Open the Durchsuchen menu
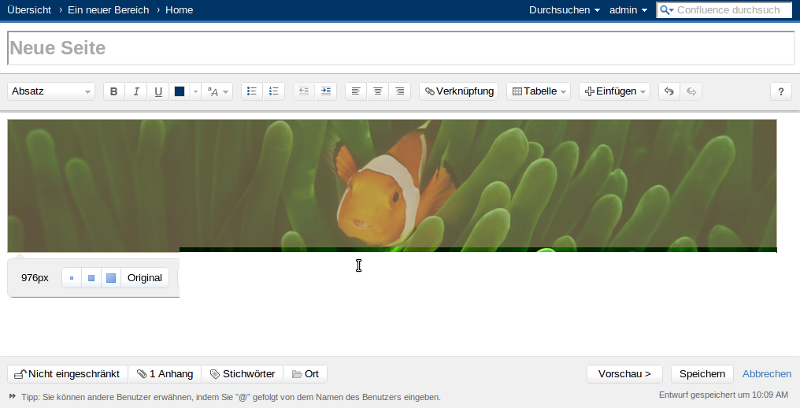 (564, 10)
